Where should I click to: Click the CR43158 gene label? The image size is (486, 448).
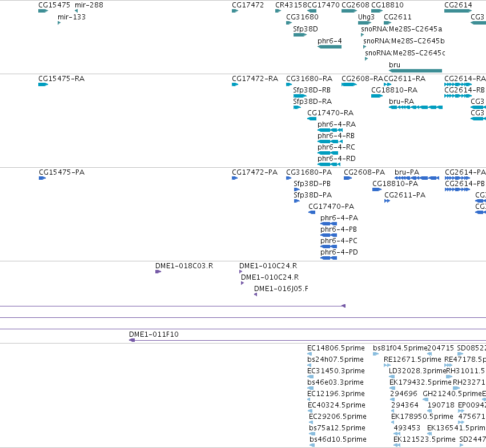pyautogui.click(x=291, y=5)
